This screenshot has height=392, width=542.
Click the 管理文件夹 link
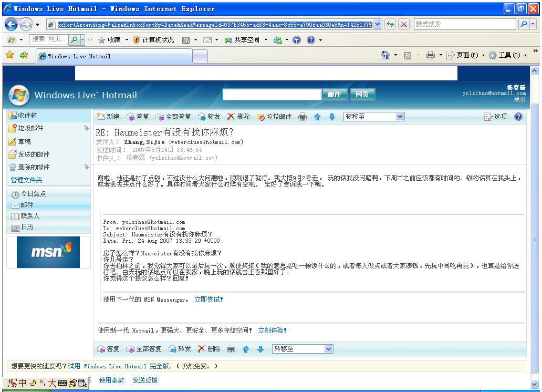click(26, 180)
